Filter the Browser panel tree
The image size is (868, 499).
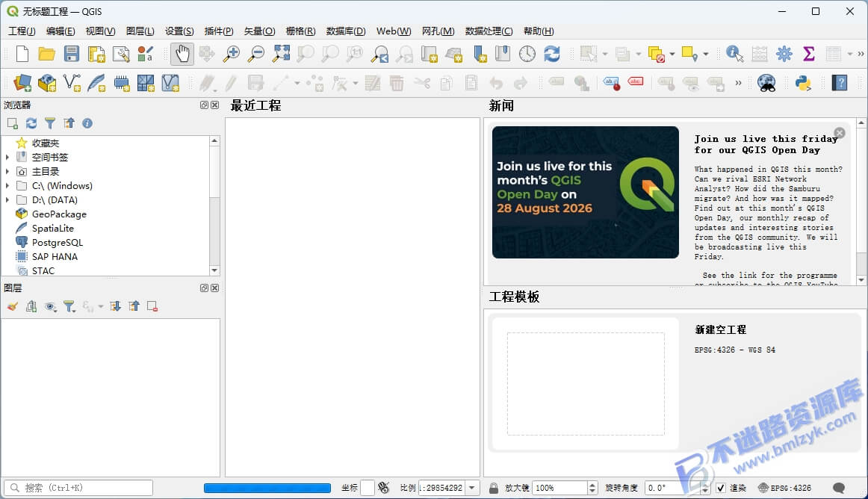click(50, 123)
